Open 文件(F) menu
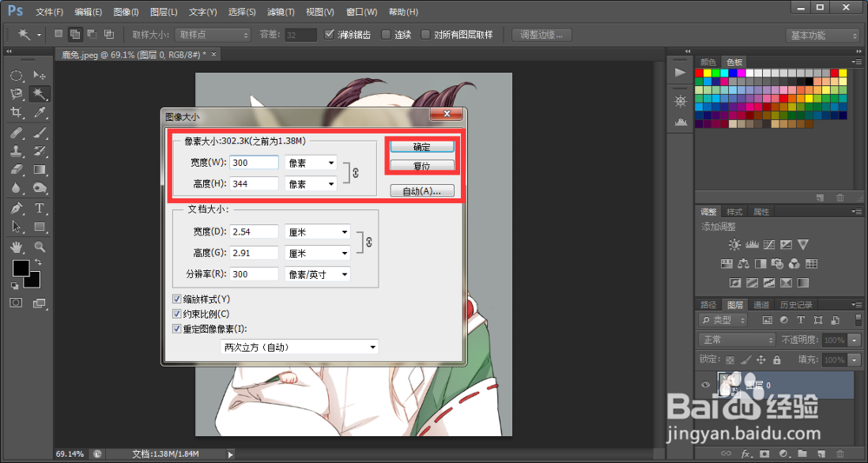 [49, 11]
